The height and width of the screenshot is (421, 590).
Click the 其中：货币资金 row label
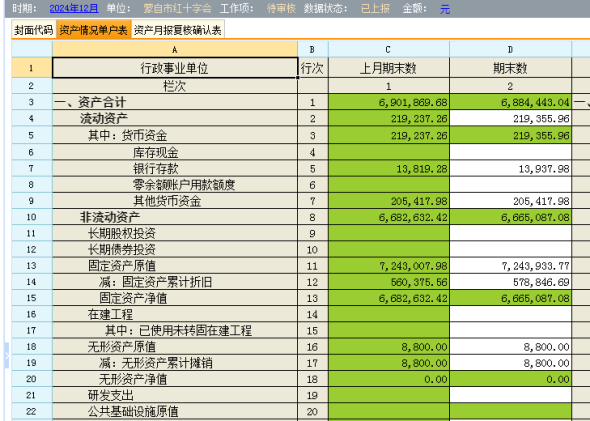pyautogui.click(x=127, y=135)
